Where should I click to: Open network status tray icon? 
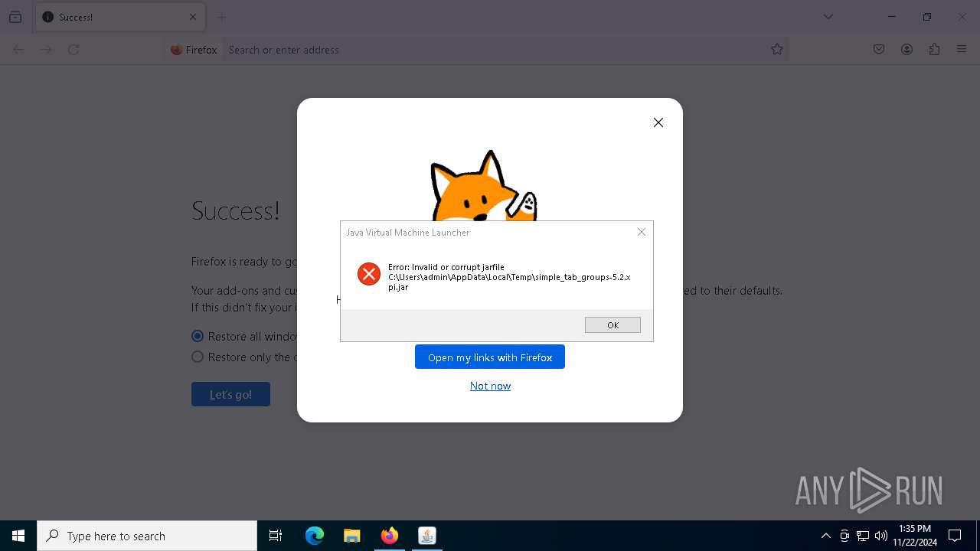[863, 536]
